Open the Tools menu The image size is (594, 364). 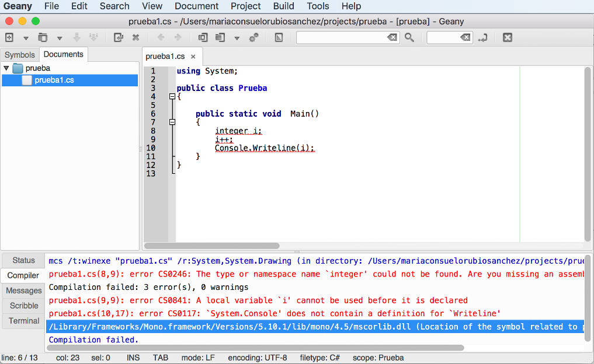[x=318, y=6]
